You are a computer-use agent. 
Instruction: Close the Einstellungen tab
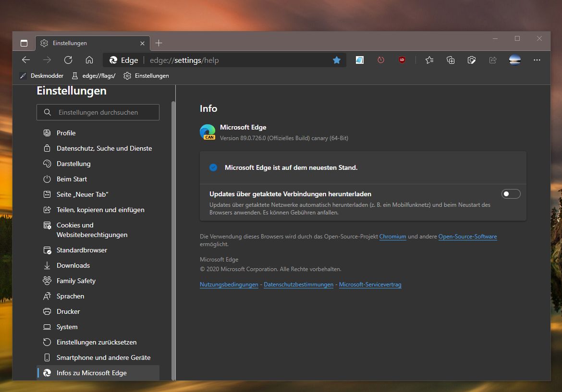pyautogui.click(x=142, y=43)
